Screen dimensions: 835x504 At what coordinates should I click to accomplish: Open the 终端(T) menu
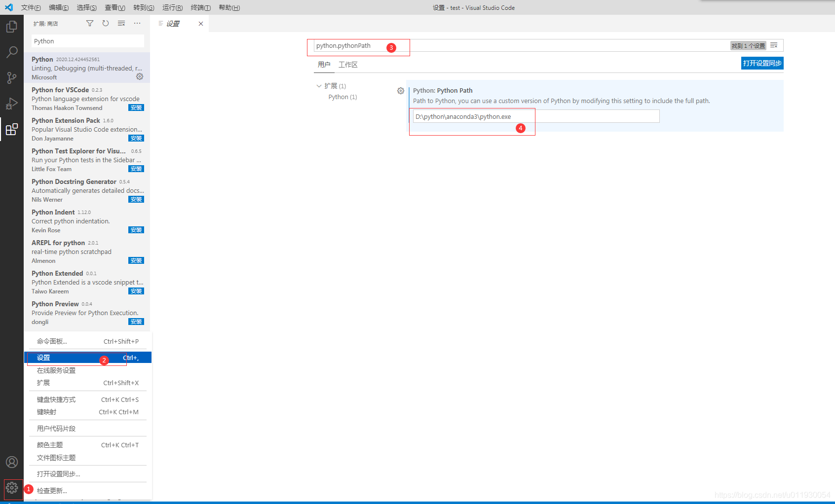coord(201,8)
